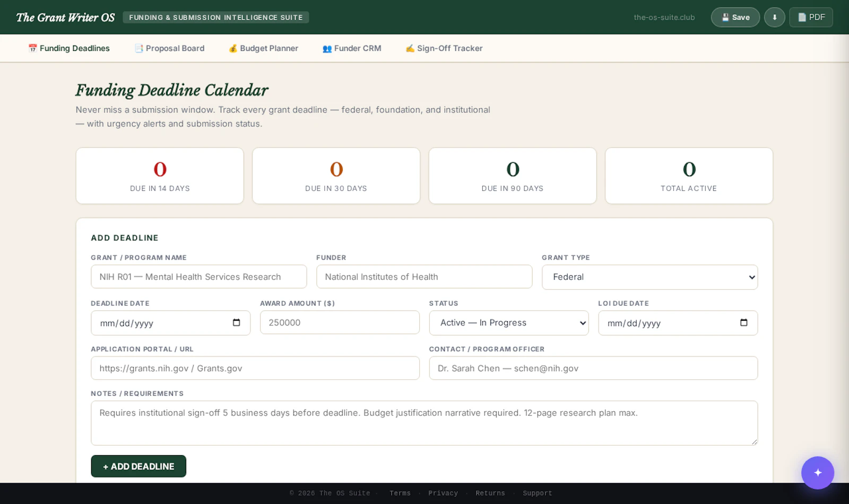Open the Privacy link in the footer
Screen dimensions: 849x504
443,493
